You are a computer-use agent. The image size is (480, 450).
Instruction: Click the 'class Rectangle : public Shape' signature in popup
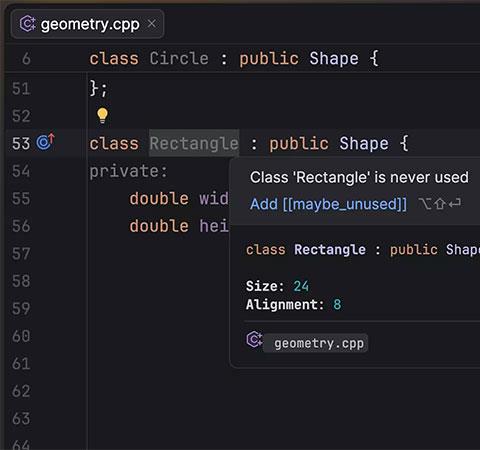point(363,250)
